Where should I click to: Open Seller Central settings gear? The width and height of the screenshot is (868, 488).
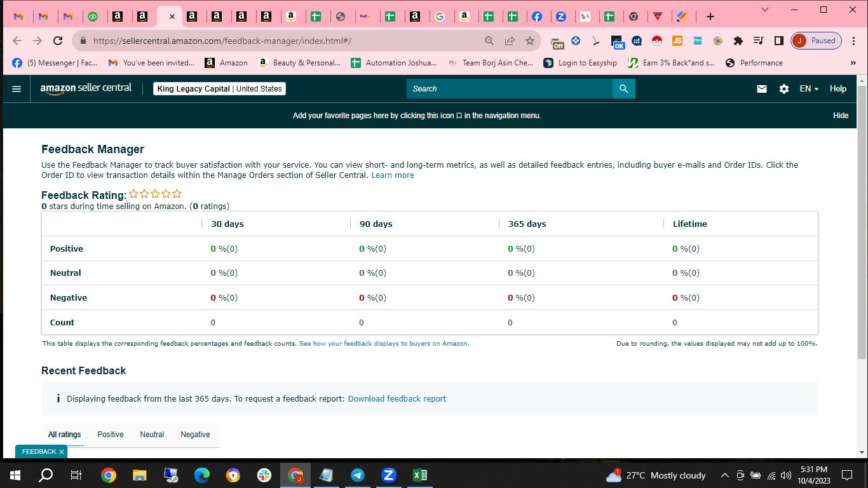pyautogui.click(x=784, y=89)
